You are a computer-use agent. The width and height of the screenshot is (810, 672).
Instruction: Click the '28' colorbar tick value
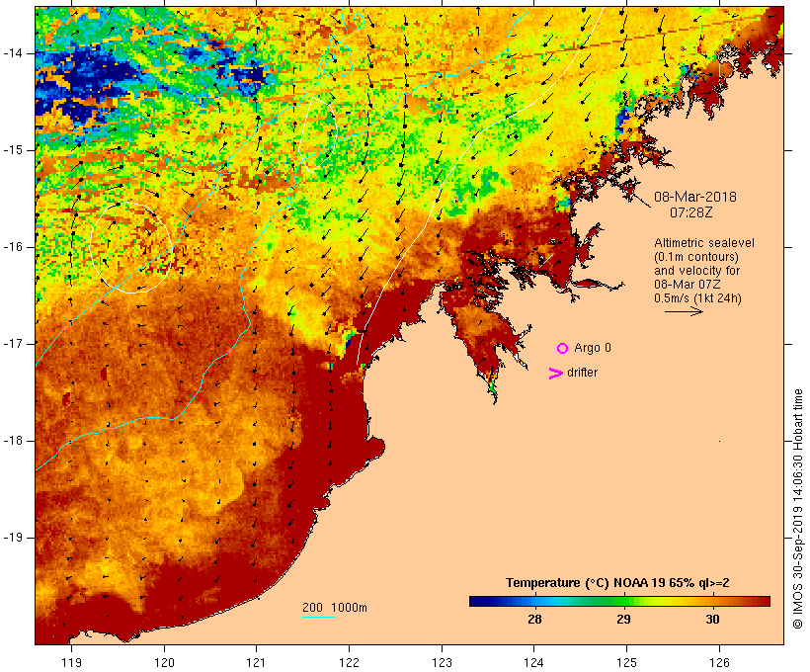pyautogui.click(x=534, y=620)
